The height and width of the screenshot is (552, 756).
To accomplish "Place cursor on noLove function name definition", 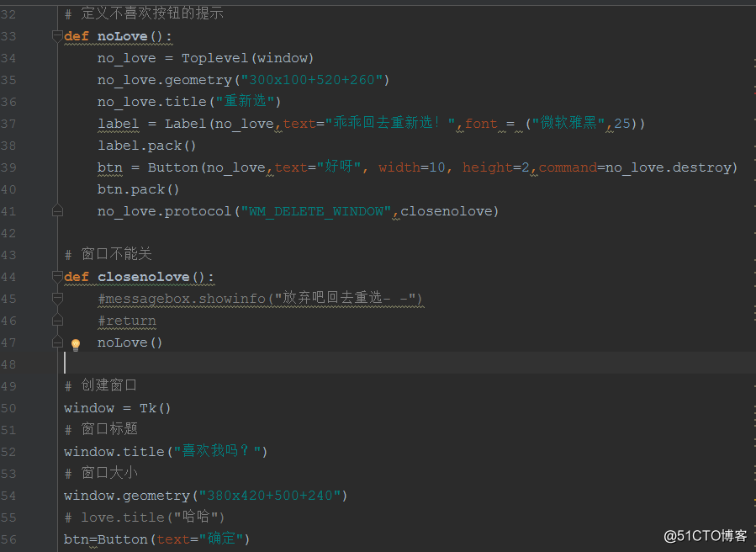I will (x=123, y=36).
